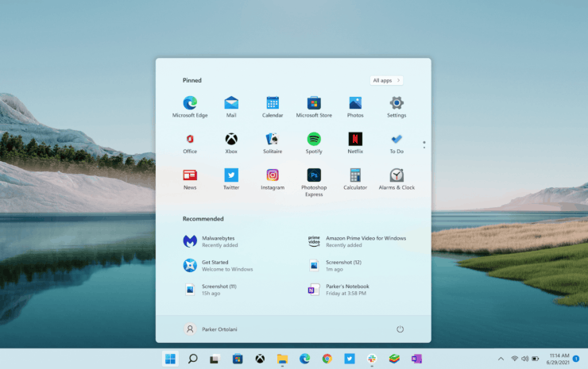Image resolution: width=588 pixels, height=369 pixels.
Task: Open Edge from the taskbar
Action: 304,359
